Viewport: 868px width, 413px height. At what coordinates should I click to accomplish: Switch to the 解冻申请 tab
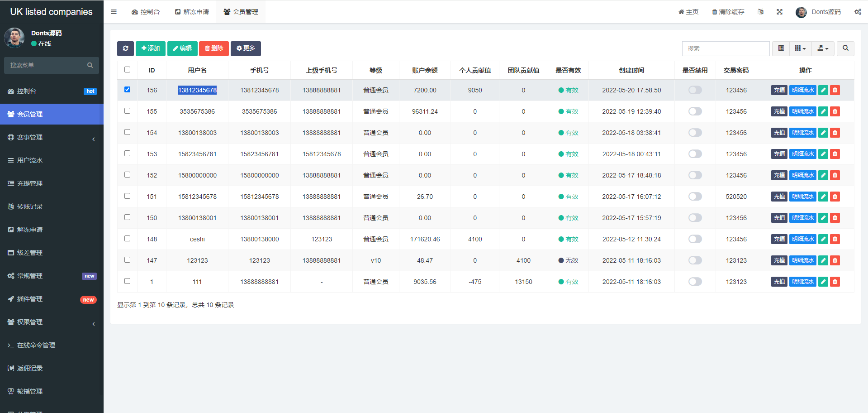[192, 12]
